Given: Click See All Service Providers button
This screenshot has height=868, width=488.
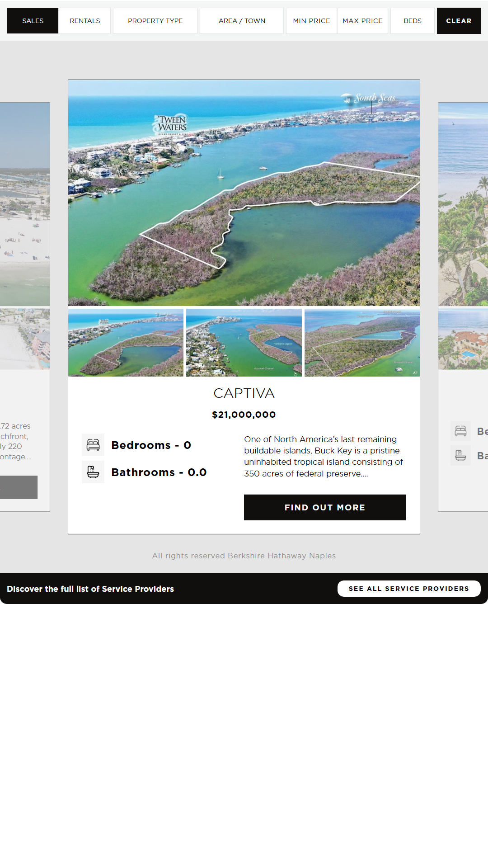Looking at the screenshot, I should pyautogui.click(x=409, y=589).
